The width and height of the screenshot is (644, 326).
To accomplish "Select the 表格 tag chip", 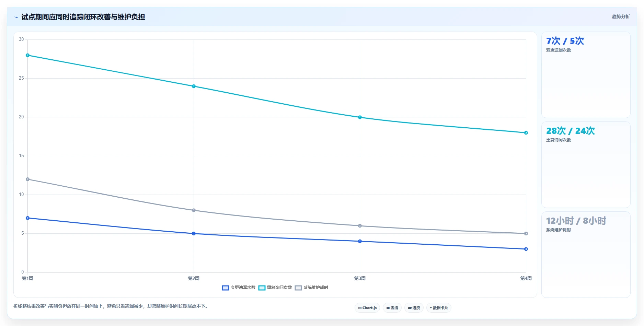I will (x=392, y=308).
